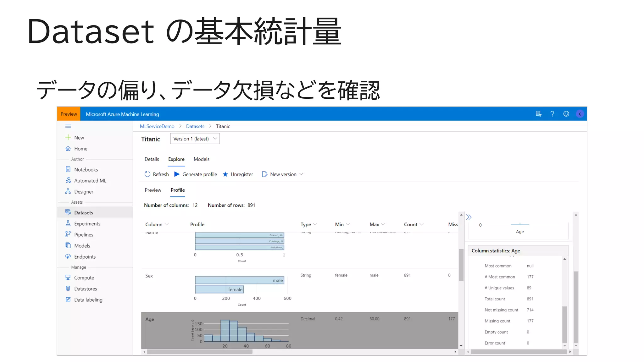Click the Endpoints icon
Image resolution: width=644 pixels, height=362 pixels.
point(68,256)
